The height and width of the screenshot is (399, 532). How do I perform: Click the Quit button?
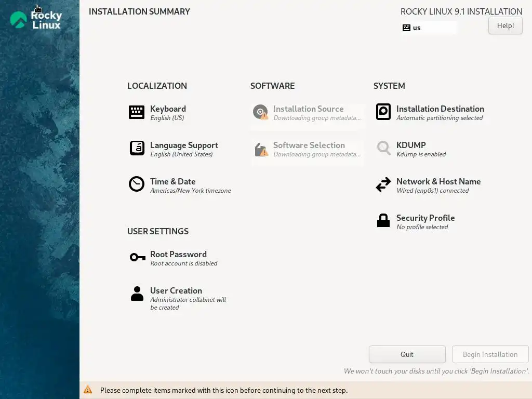pos(407,354)
